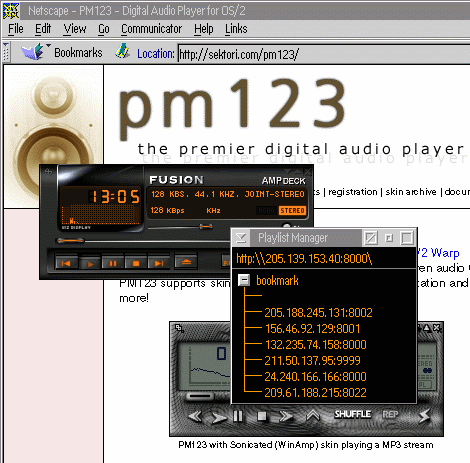The width and height of the screenshot is (470, 463).
Task: Click the Netscape title bar system icon
Action: [x=11, y=11]
